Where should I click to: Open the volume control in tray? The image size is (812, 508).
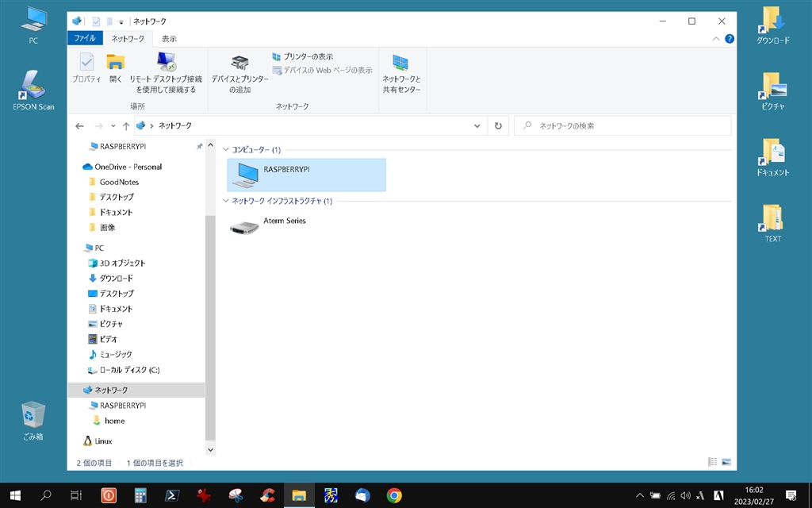tap(686, 495)
